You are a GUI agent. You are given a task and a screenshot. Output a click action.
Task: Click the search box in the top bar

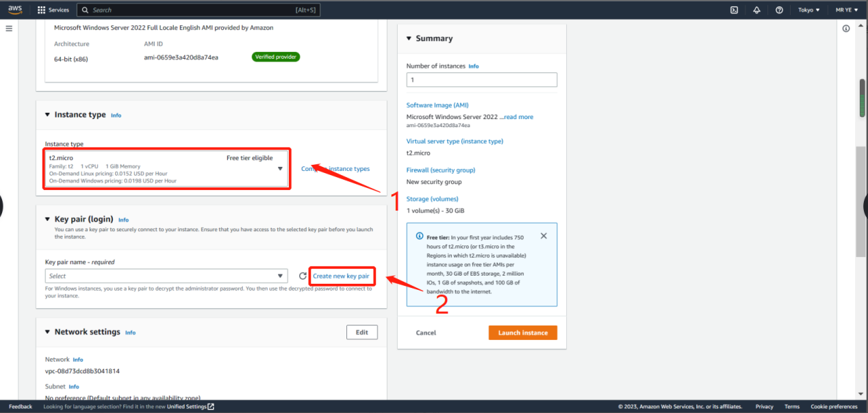(x=199, y=10)
